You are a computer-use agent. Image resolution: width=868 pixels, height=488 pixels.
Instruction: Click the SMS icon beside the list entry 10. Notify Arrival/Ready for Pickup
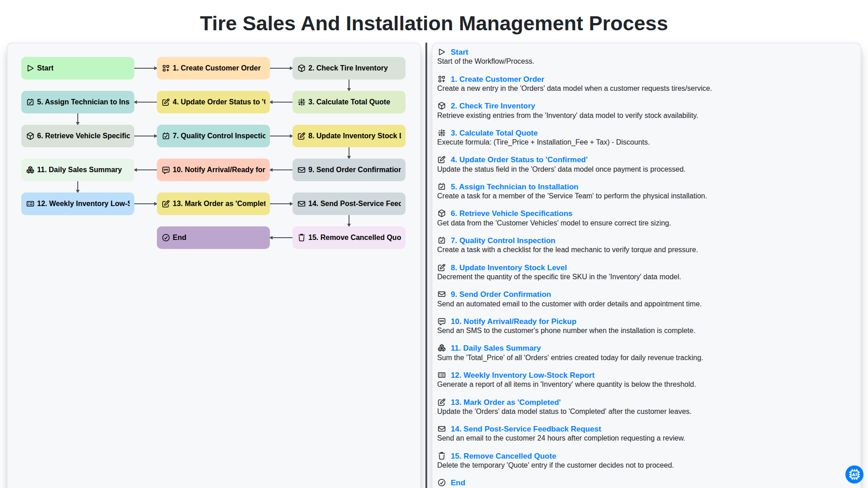(442, 321)
